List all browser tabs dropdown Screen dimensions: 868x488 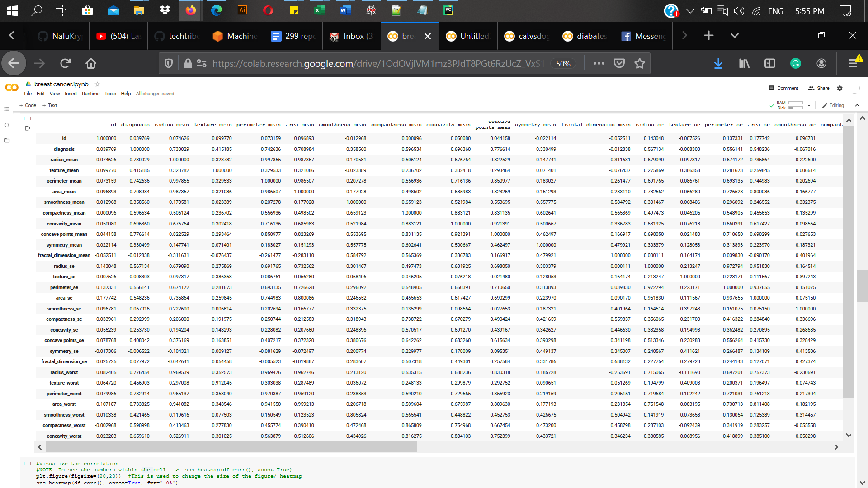(735, 36)
